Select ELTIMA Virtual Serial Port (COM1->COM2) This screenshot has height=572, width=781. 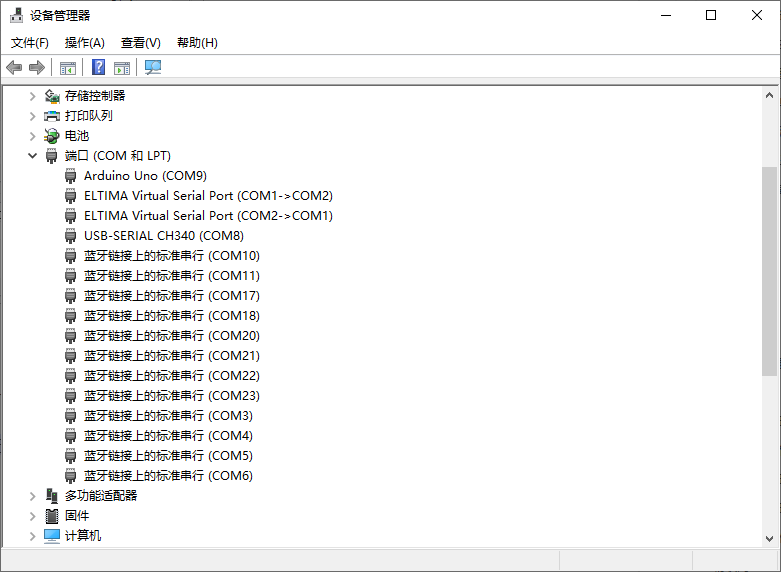tap(208, 196)
